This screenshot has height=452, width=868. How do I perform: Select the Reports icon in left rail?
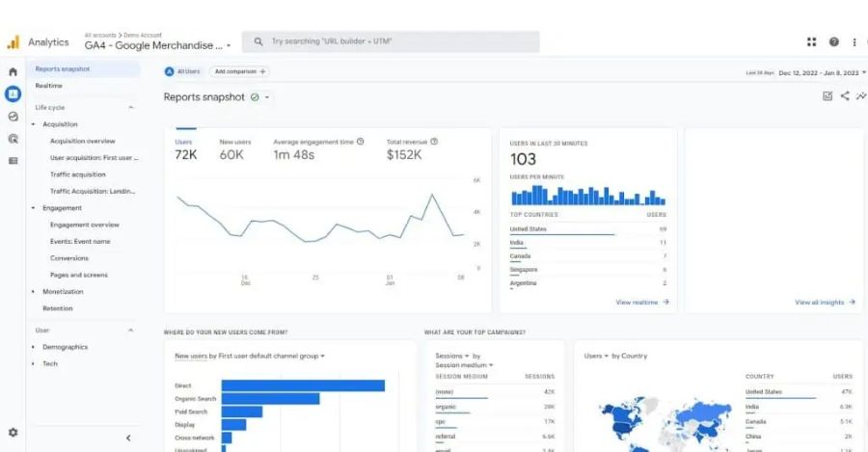(x=13, y=94)
